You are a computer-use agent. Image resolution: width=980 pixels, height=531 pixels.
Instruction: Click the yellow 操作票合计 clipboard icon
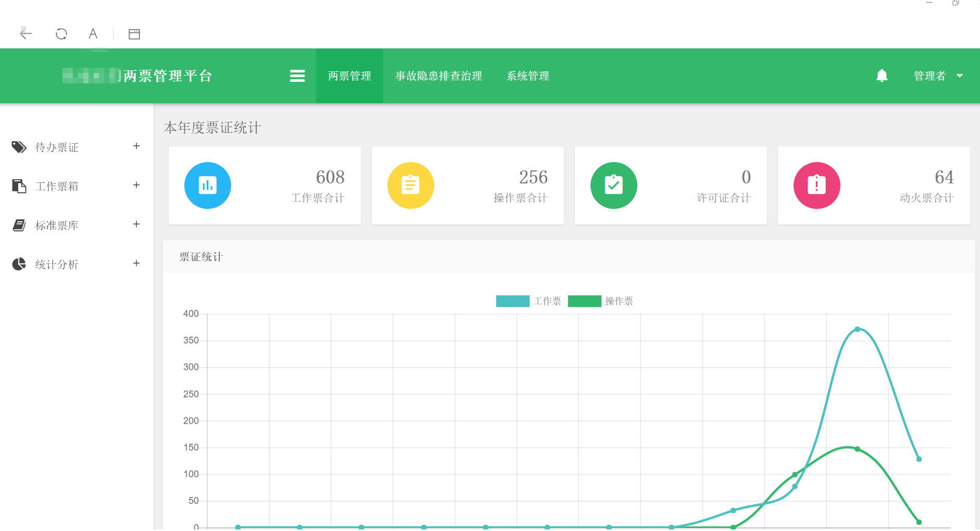(410, 186)
